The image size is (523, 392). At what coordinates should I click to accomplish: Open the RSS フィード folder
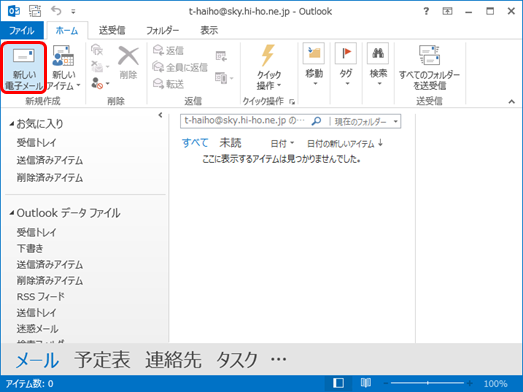click(x=40, y=297)
